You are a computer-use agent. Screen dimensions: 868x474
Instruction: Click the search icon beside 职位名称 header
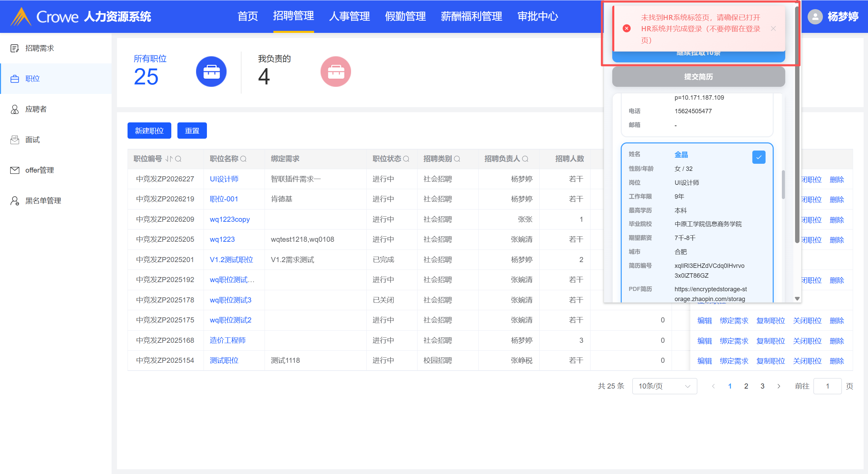click(x=244, y=159)
